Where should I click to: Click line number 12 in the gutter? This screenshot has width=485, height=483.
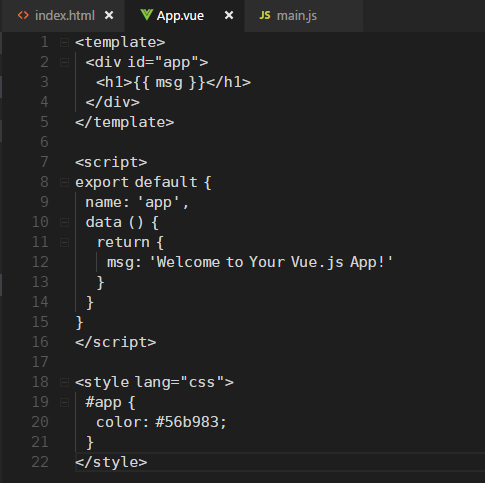pyautogui.click(x=40, y=262)
